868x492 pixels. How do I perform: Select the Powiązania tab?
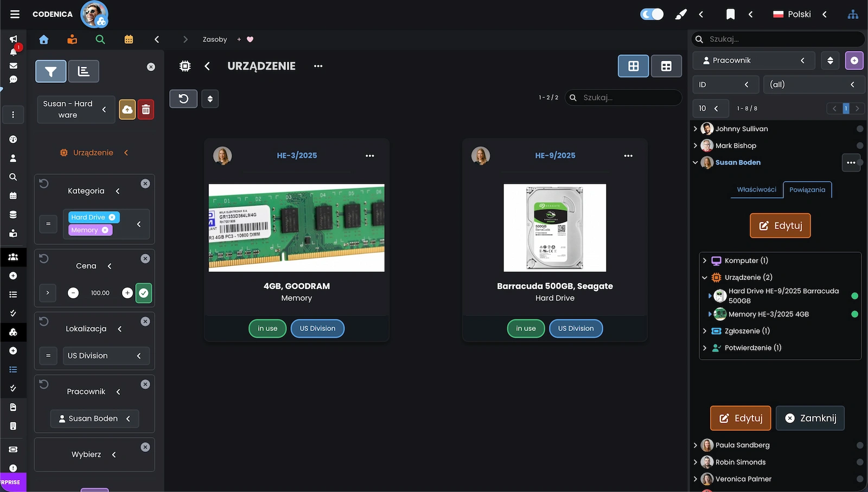(807, 190)
